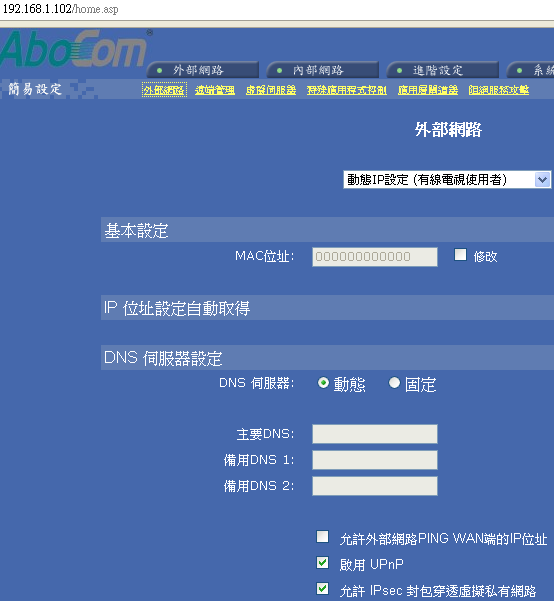Open the 動態IP設定 connection type dropdown
This screenshot has height=601, width=554.
tap(447, 179)
